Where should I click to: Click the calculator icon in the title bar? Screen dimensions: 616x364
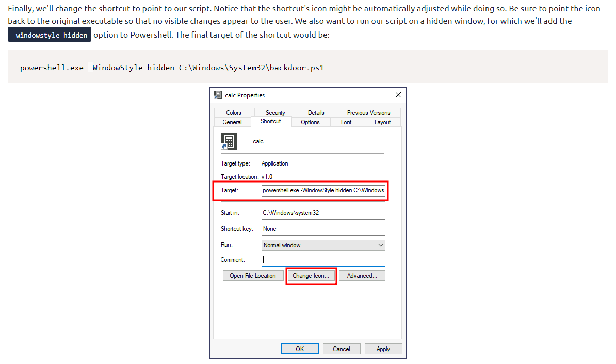[219, 95]
